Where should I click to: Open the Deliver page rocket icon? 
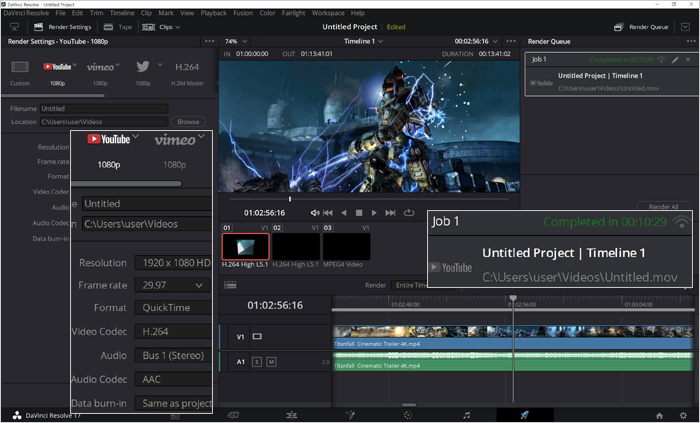525,414
